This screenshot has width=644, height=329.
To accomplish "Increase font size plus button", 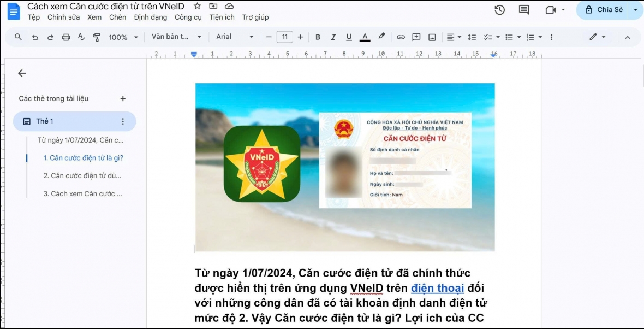I will click(x=300, y=37).
